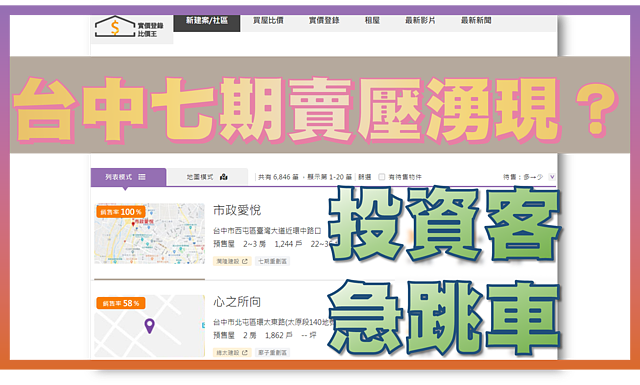
Task: Click the 七期重劃區 tag
Action: tap(273, 261)
